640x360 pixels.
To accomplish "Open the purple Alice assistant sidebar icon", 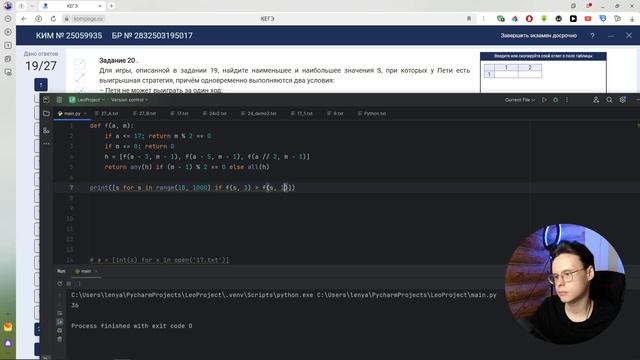I will coord(8,343).
